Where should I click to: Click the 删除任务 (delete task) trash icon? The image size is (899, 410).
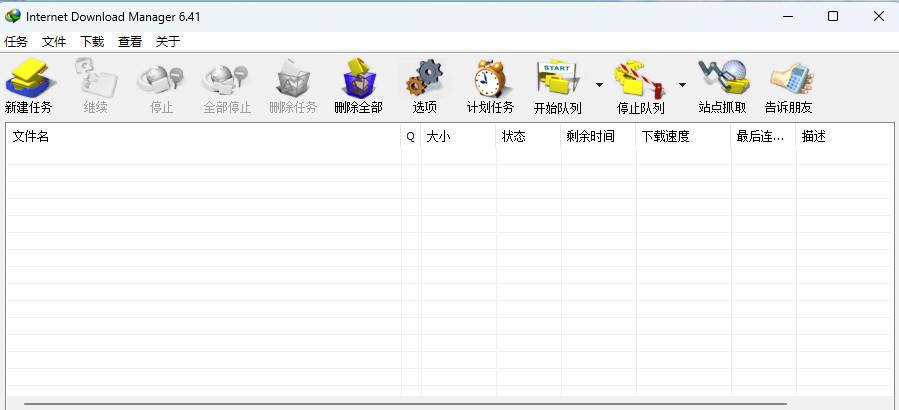point(294,79)
